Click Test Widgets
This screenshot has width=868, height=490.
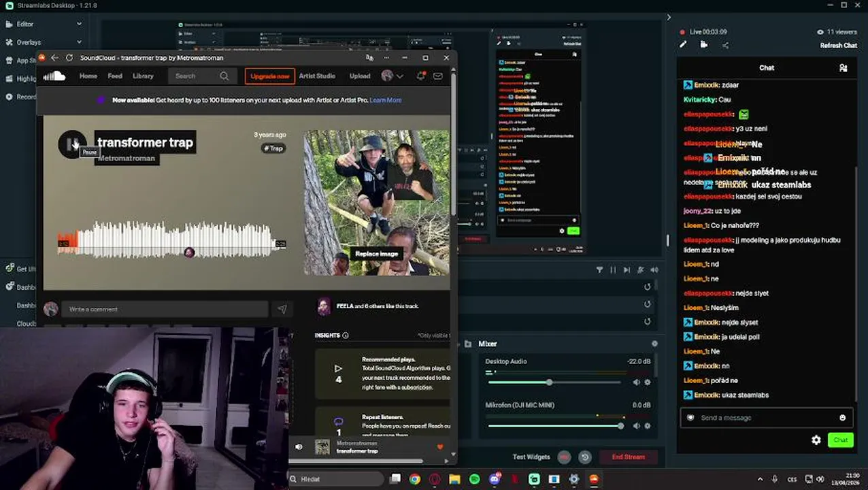coord(531,457)
